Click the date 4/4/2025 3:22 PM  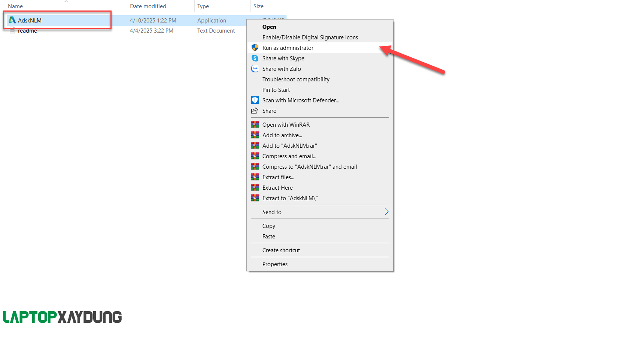pos(152,31)
